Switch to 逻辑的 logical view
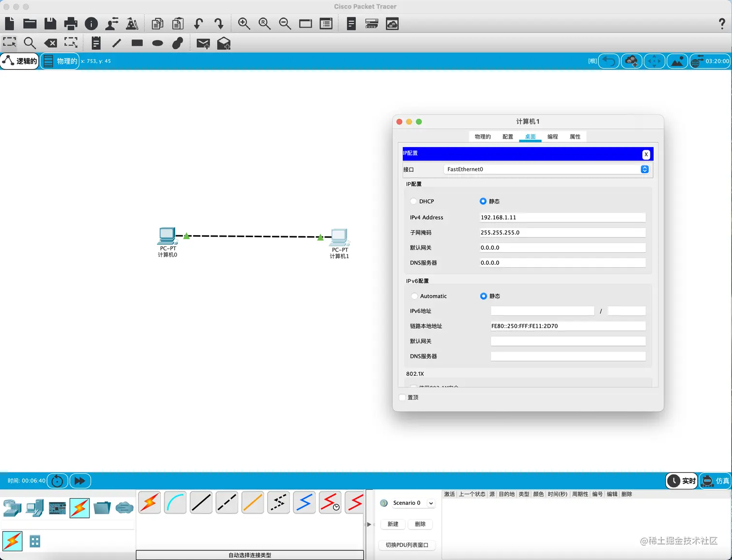 click(x=20, y=61)
